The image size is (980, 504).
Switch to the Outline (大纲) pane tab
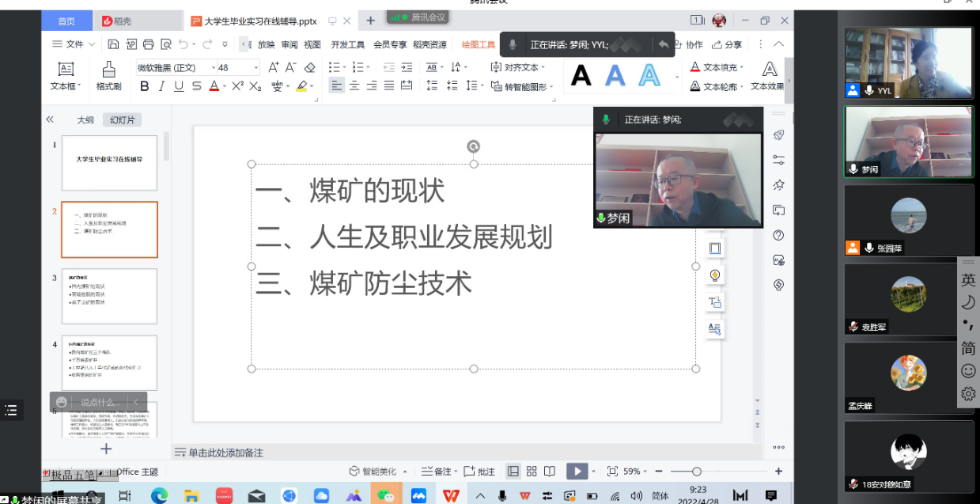[85, 119]
